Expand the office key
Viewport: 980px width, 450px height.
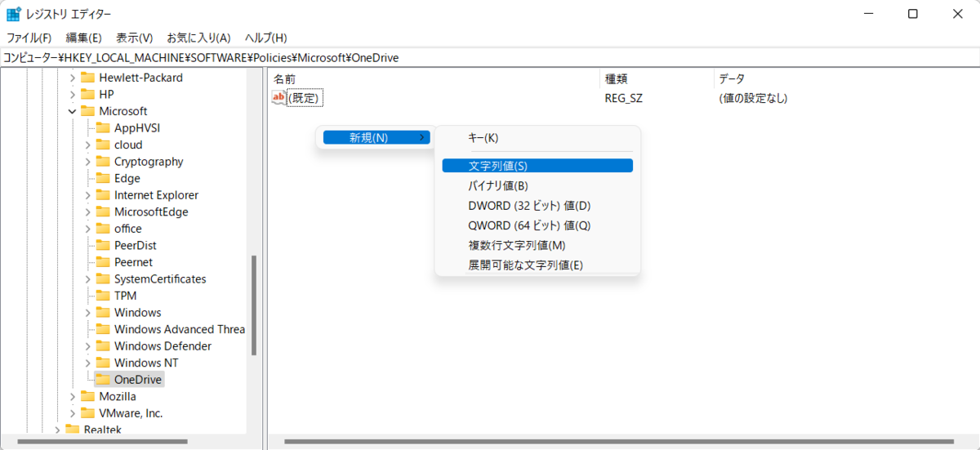click(x=87, y=229)
